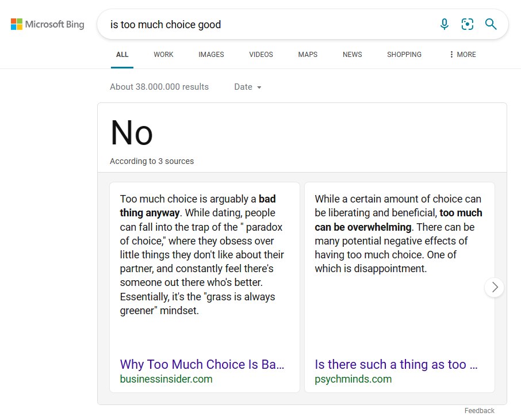Viewport: 521px width, 420px height.
Task: Open the MORE tabs menu
Action: [462, 55]
